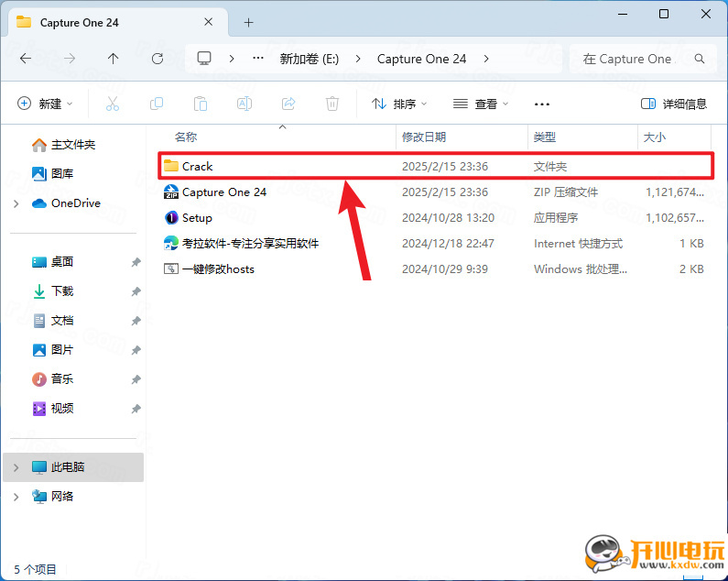Select 新加卷 (E:) in the breadcrumb
The height and width of the screenshot is (581, 728).
(310, 59)
